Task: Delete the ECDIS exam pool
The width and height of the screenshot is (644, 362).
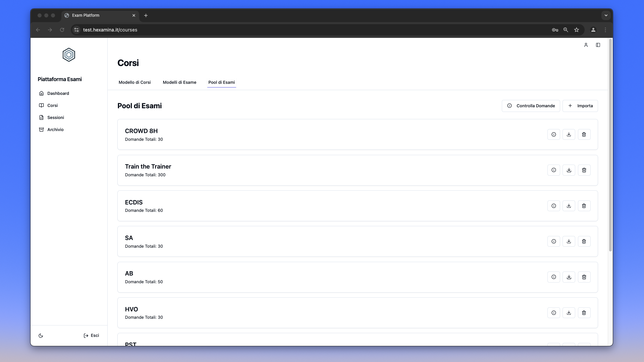Action: coord(584,206)
